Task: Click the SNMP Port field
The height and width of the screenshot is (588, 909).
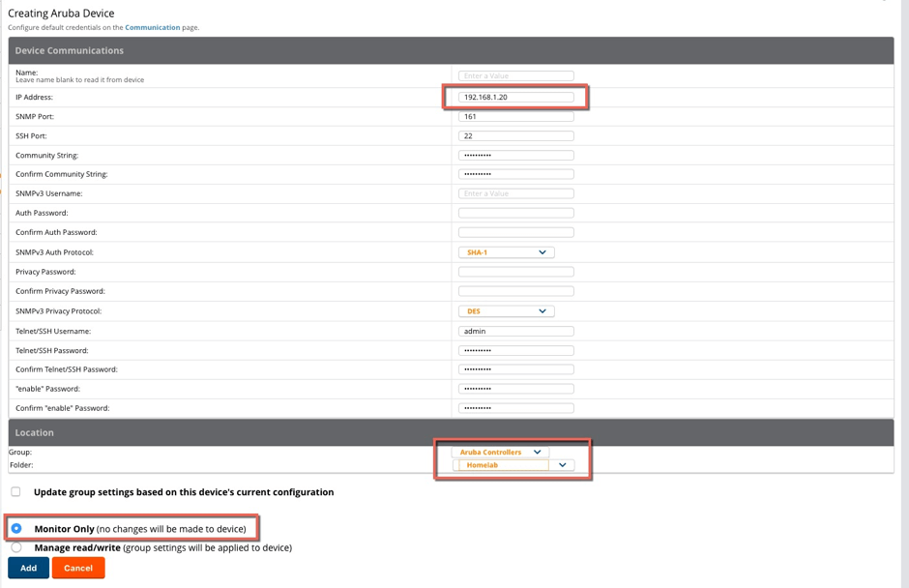Action: (515, 116)
